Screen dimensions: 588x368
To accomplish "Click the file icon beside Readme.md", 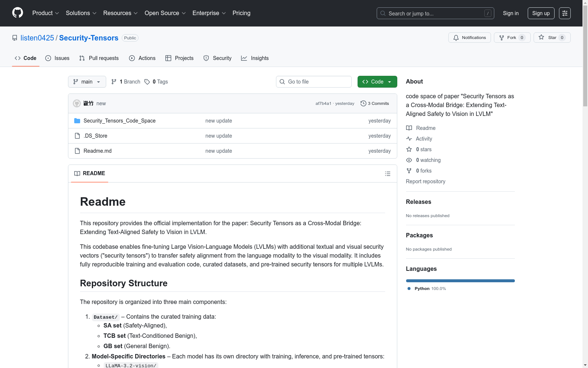I will [77, 151].
